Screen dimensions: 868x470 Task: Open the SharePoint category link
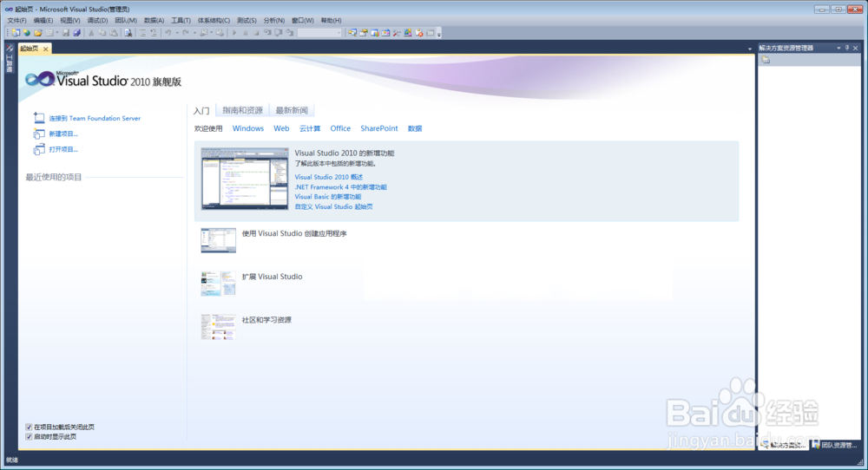[379, 128]
